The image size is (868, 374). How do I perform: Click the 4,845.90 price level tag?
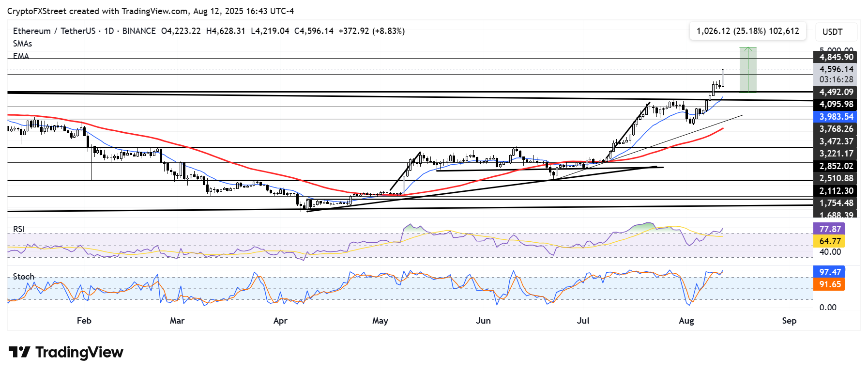[x=836, y=57]
